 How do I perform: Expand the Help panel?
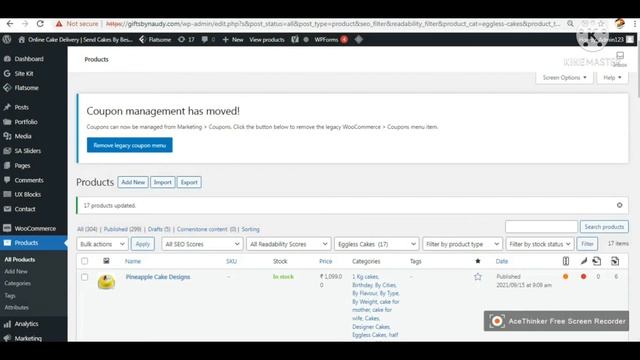(x=612, y=78)
